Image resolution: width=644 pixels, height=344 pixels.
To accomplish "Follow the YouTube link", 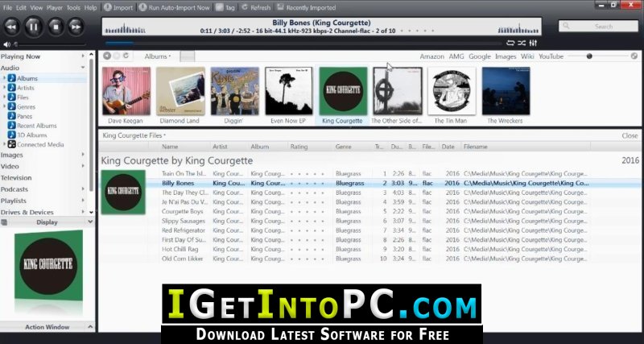I will pos(551,56).
